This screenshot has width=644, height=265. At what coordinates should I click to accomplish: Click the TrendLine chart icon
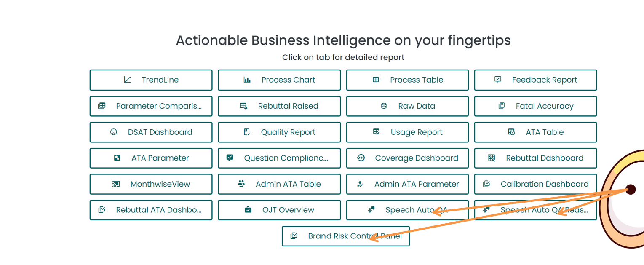(x=127, y=80)
